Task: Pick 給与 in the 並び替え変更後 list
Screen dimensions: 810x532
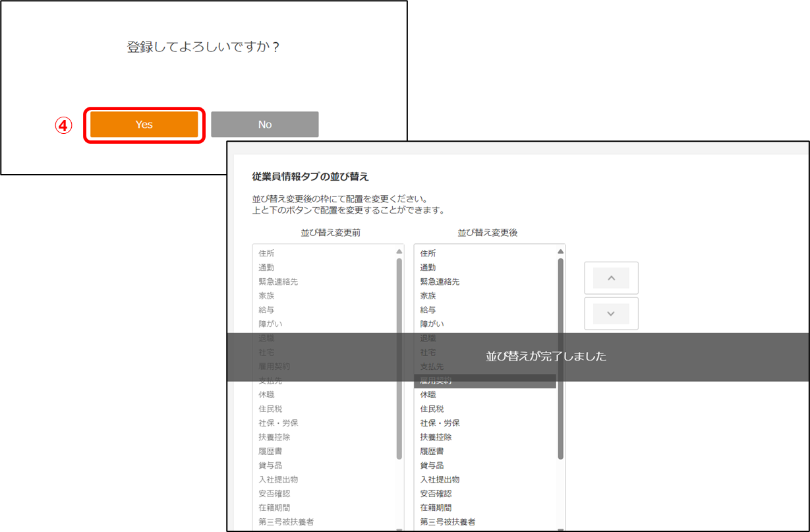Action: pos(428,310)
